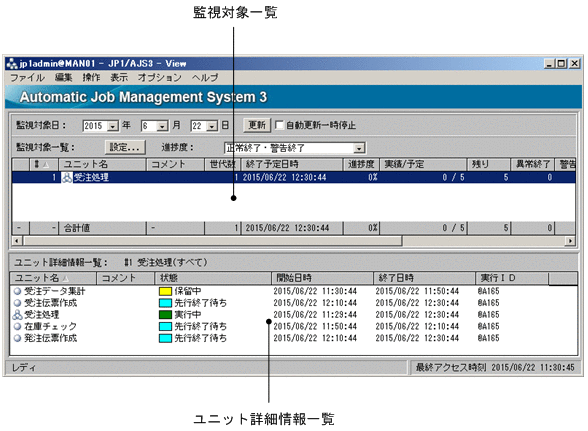This screenshot has width=588, height=431.
Task: Open the 表示 menu
Action: (119, 78)
